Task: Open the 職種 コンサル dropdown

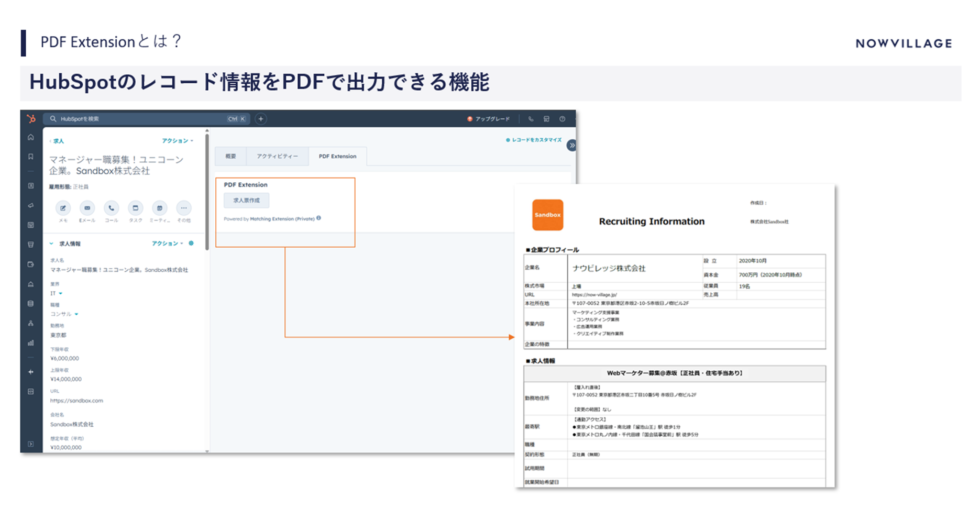Action: pyautogui.click(x=64, y=314)
